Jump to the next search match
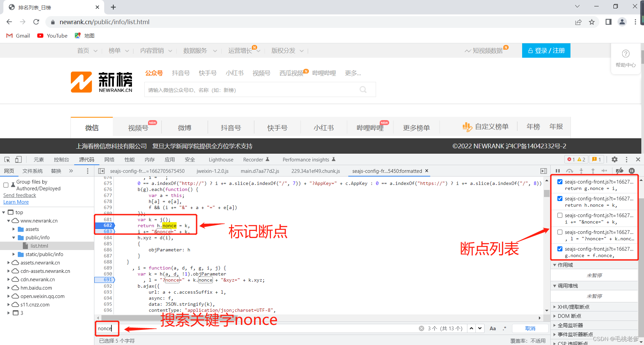This screenshot has width=644, height=345. pos(480,328)
